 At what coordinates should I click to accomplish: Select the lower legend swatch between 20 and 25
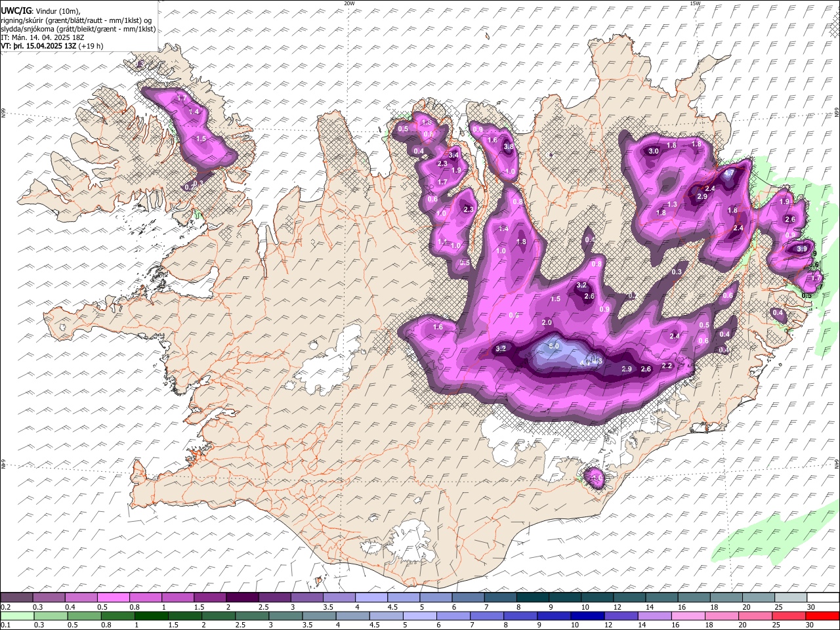click(756, 616)
